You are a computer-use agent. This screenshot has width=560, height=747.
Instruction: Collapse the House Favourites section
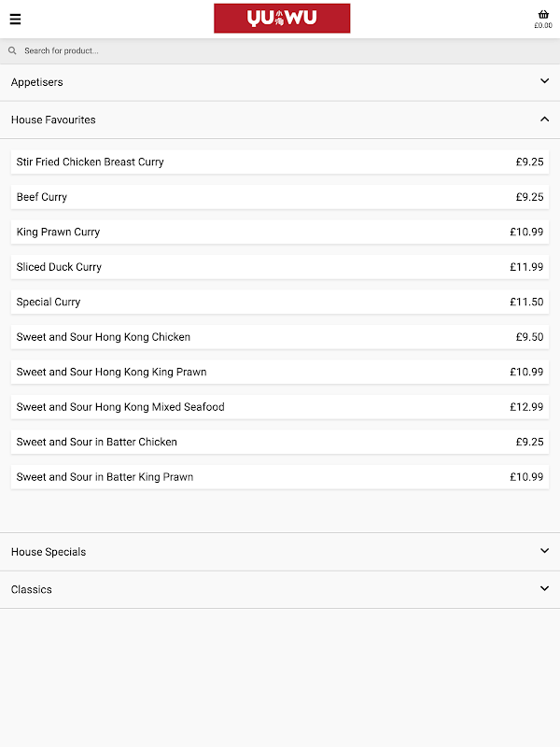[x=280, y=120]
